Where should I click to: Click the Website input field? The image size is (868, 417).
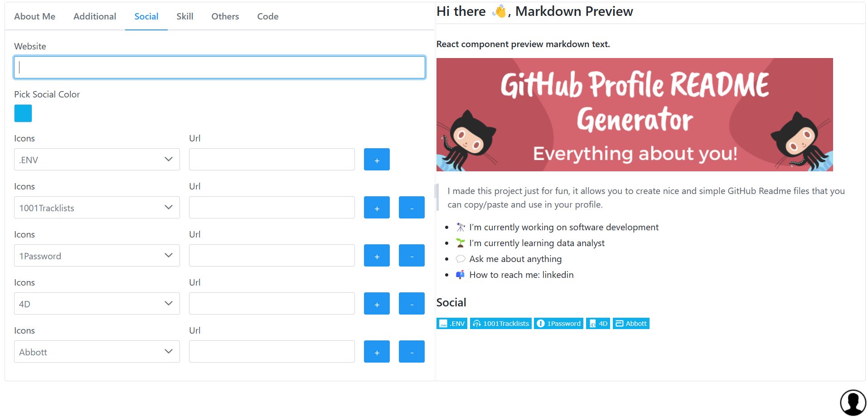coord(219,67)
